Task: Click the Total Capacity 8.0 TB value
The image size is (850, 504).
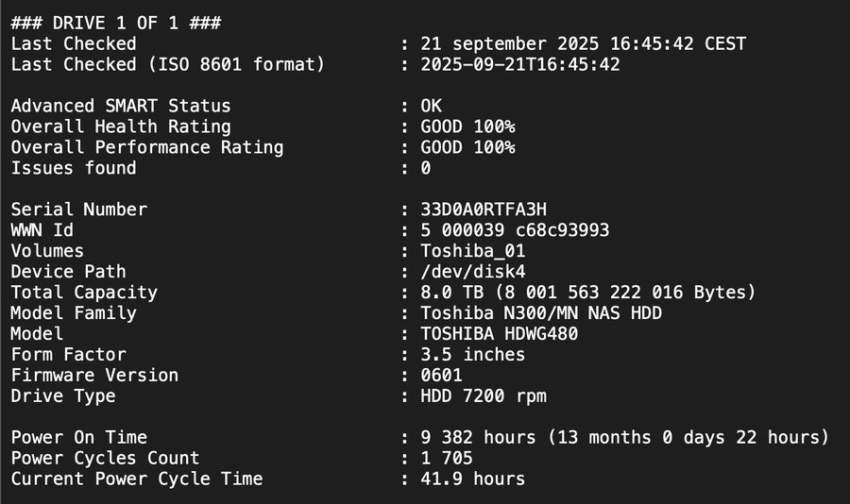Action: [452, 293]
